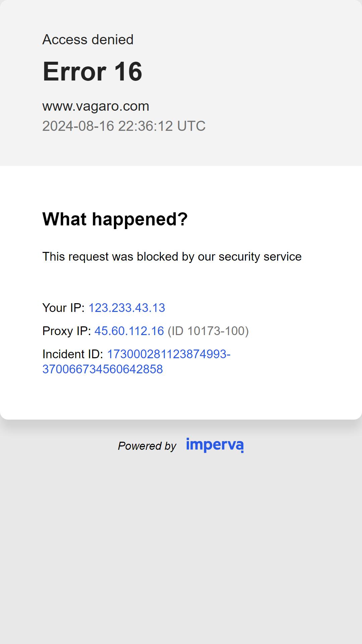Screen dimensions: 362x644
Task: Click the Incident ID label
Action: pos(73,354)
